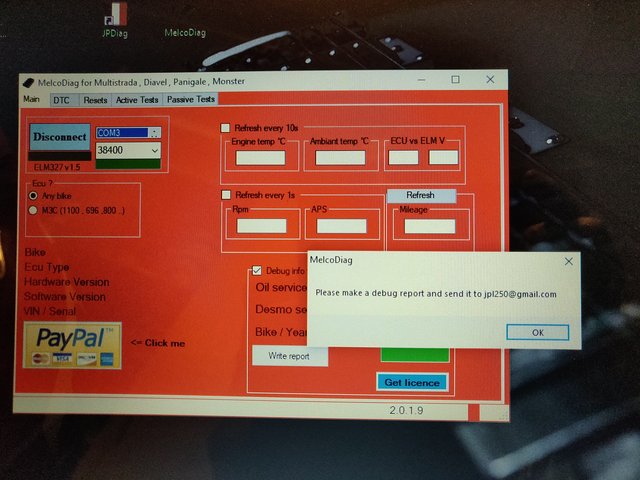This screenshot has height=480, width=640.
Task: Click the Mileage value field
Action: [x=430, y=226]
